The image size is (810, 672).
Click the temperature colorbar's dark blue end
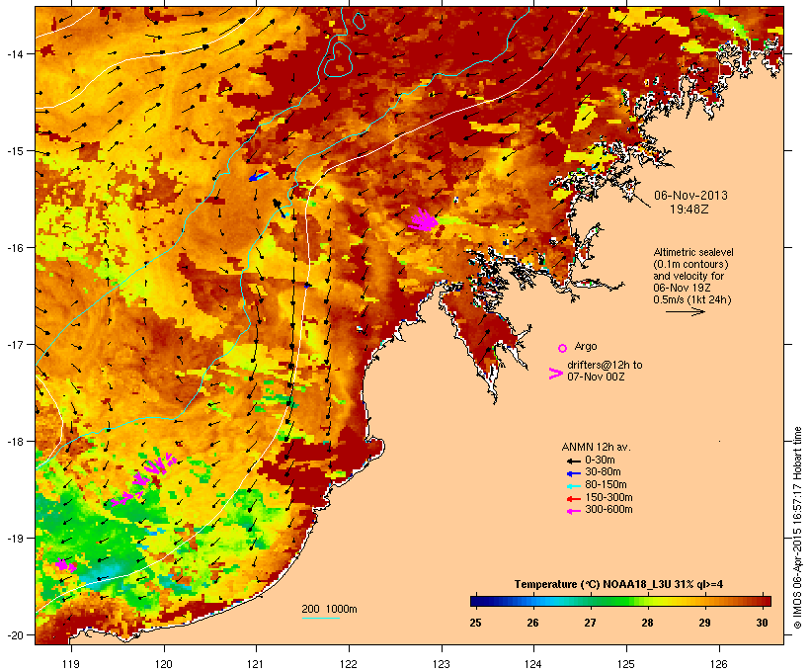point(478,601)
